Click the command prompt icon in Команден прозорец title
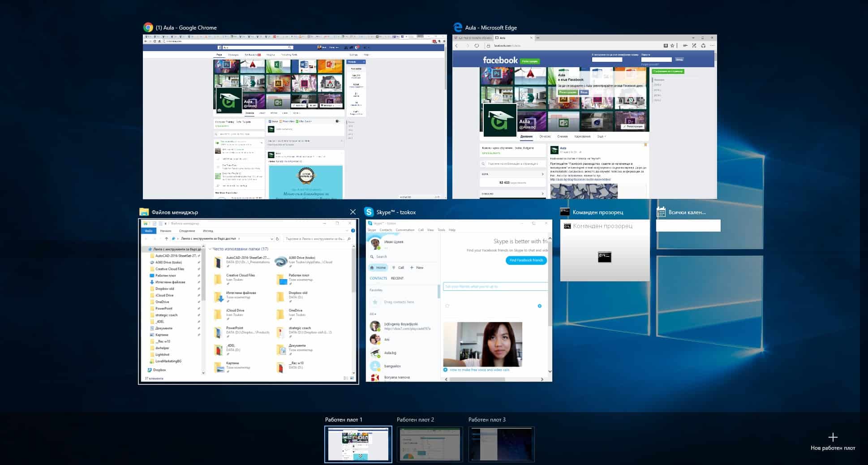The width and height of the screenshot is (868, 465). pyautogui.click(x=565, y=212)
